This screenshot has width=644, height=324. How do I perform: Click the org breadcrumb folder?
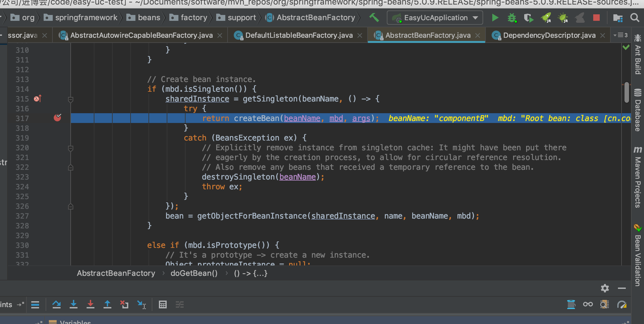click(22, 18)
